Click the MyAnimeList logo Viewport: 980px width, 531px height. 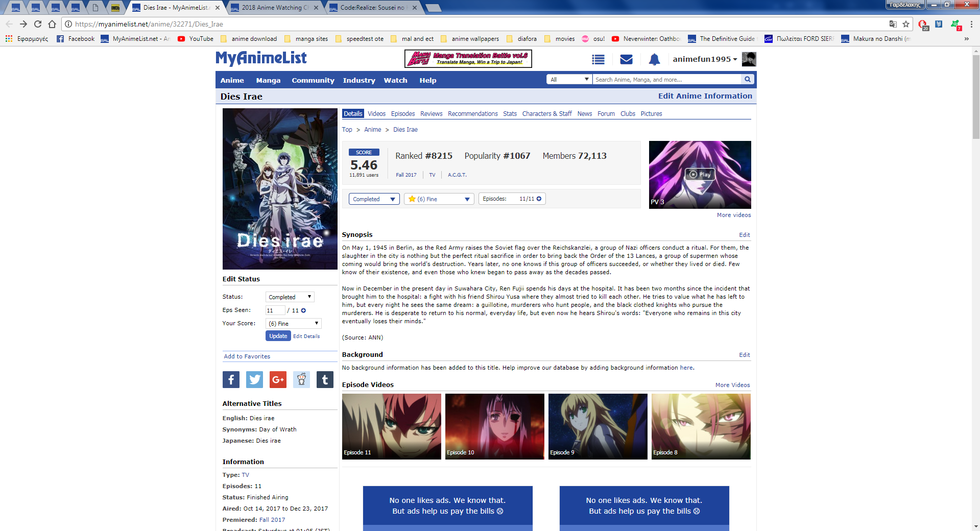click(261, 58)
